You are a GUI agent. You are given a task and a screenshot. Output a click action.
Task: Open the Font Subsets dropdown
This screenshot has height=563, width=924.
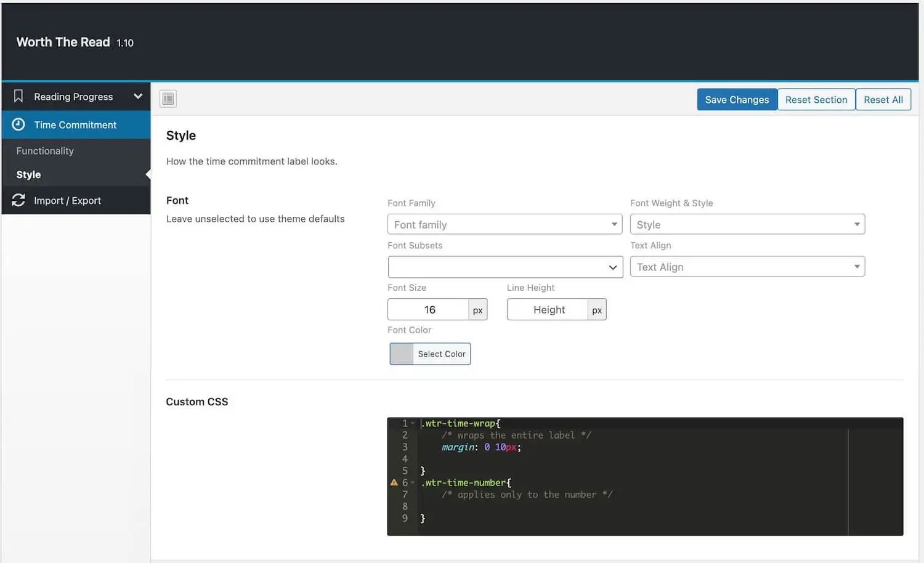coord(505,267)
